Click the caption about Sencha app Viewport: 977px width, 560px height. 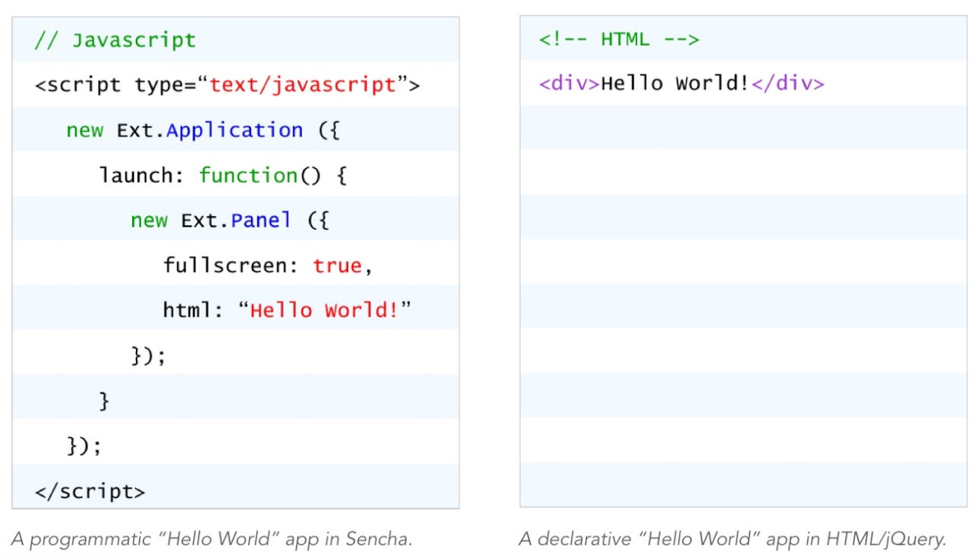click(x=212, y=539)
